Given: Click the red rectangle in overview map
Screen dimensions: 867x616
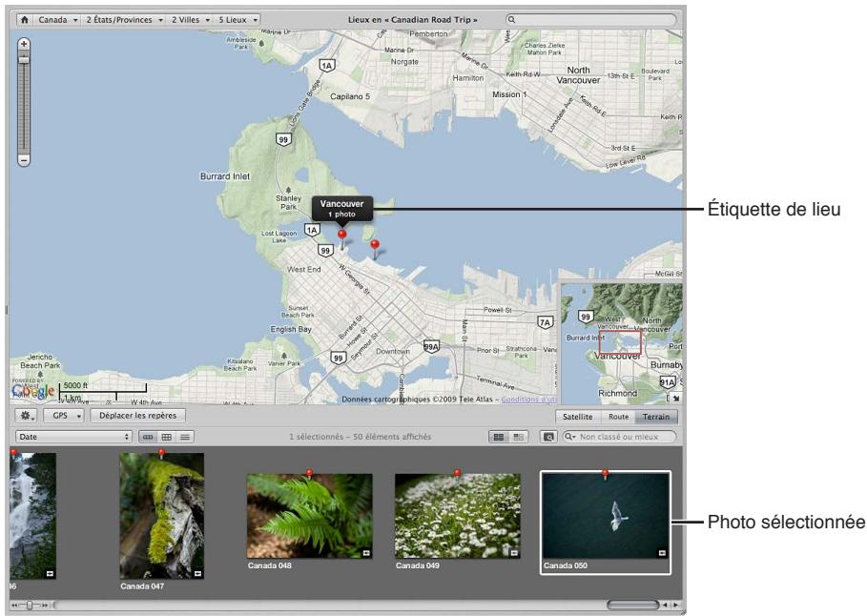Looking at the screenshot, I should [x=620, y=342].
